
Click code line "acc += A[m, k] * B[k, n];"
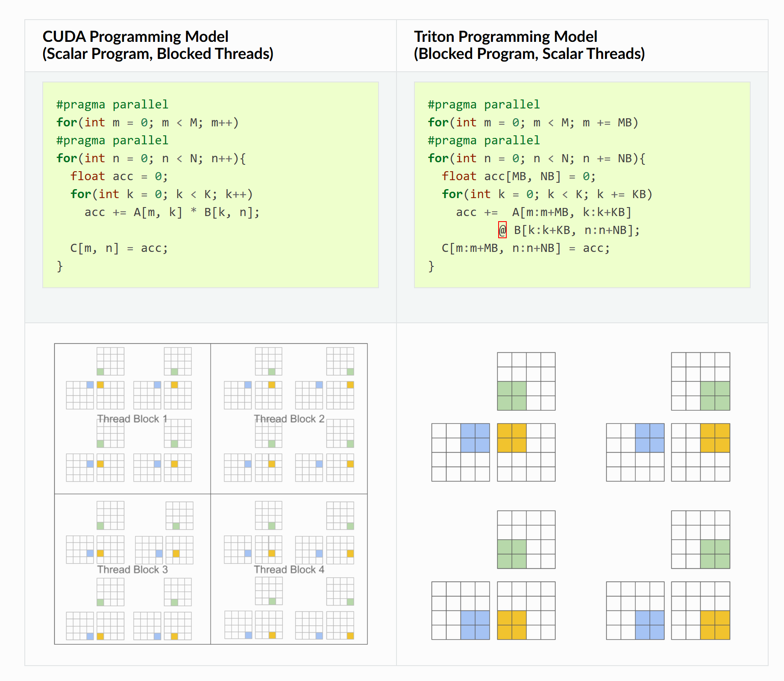point(172,212)
